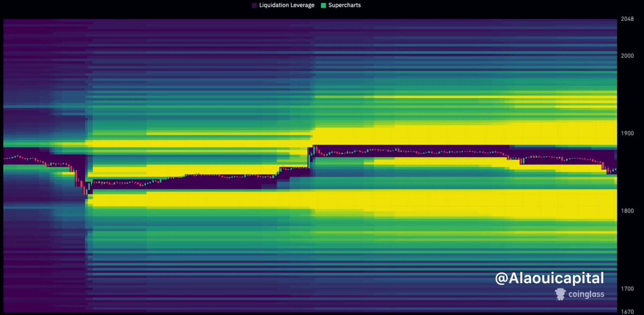Click the 2000 price axis label
Image resolution: width=644 pixels, height=315 pixels.
tap(628, 56)
